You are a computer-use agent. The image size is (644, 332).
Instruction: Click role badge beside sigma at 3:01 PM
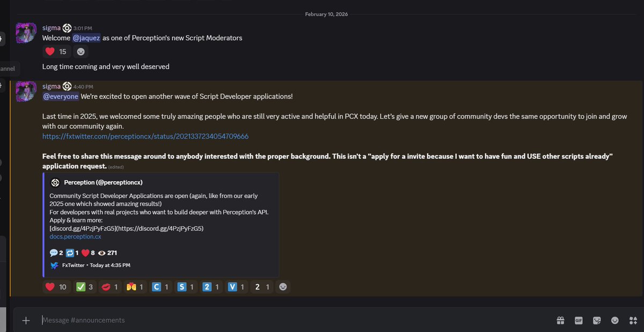click(67, 28)
